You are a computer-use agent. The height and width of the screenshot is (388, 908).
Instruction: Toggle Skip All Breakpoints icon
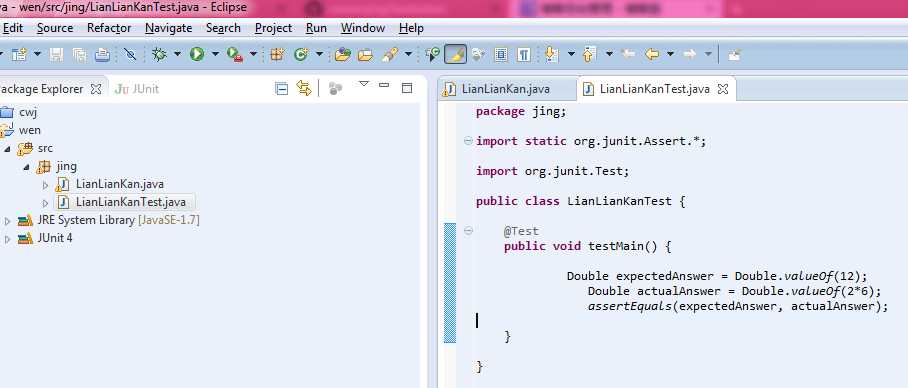130,54
